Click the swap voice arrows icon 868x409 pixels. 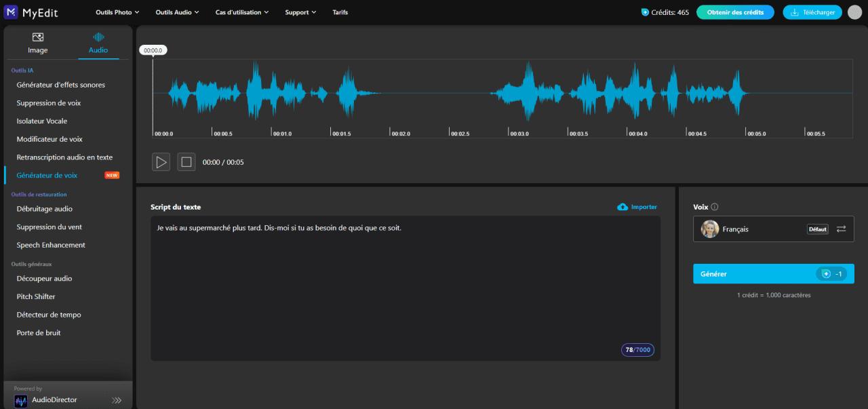point(842,229)
